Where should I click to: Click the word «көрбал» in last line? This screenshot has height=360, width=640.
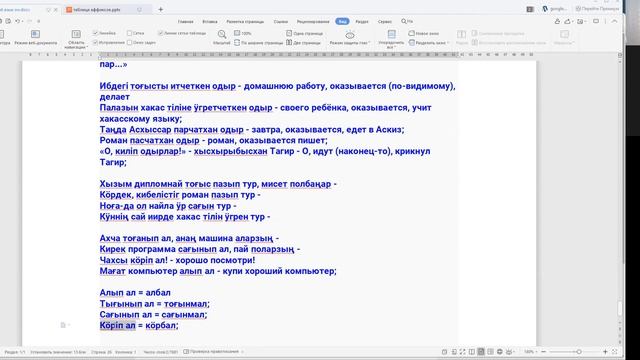pyautogui.click(x=160, y=325)
